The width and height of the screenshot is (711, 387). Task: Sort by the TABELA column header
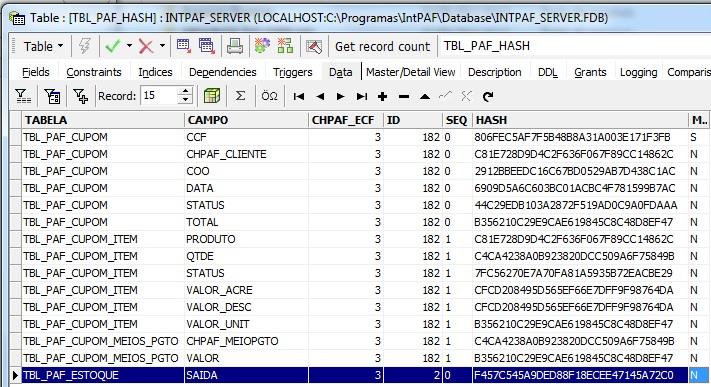click(x=102, y=120)
